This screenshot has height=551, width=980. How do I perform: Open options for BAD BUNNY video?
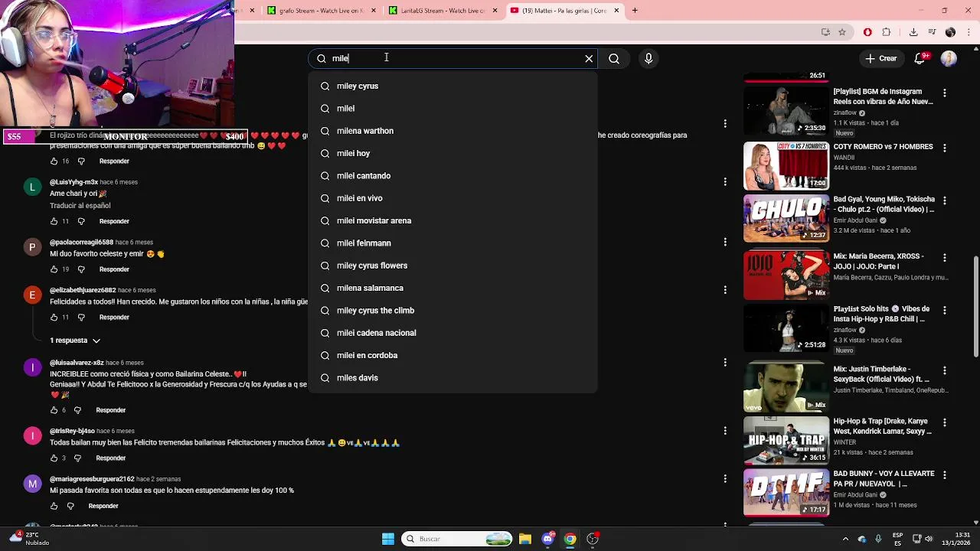[944, 475]
